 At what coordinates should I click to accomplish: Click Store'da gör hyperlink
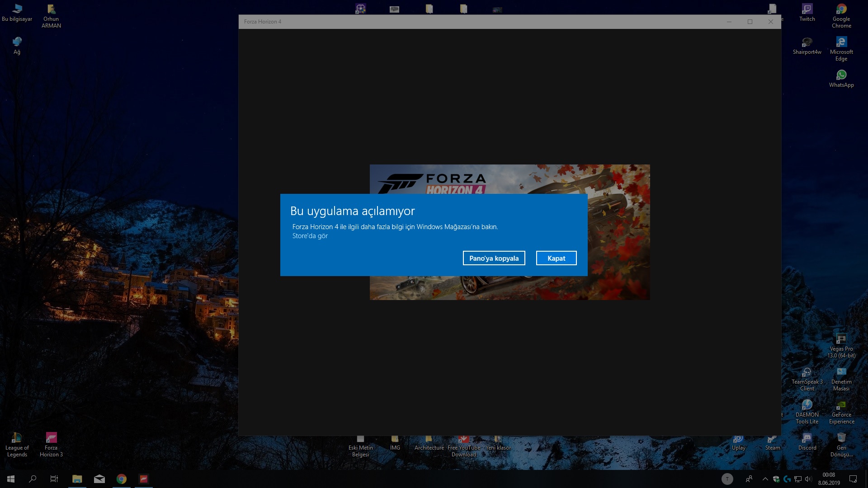click(309, 236)
